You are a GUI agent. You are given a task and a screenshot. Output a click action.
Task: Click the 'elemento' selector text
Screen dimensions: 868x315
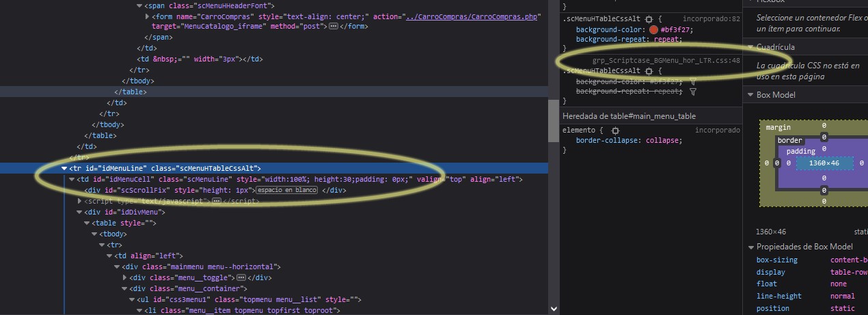click(578, 130)
